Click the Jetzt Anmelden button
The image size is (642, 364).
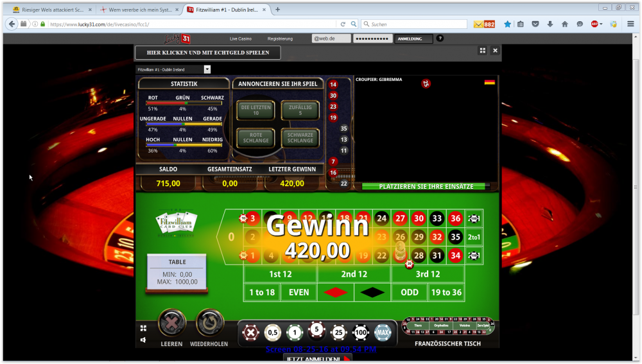point(318,359)
